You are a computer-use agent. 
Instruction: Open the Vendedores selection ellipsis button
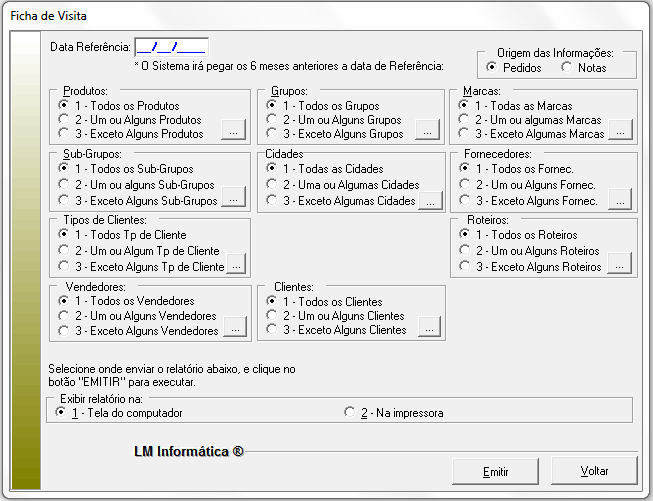234,328
